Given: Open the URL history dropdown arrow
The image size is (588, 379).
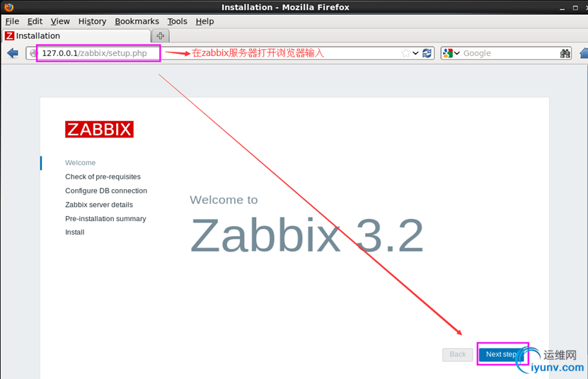Looking at the screenshot, I should pos(415,53).
